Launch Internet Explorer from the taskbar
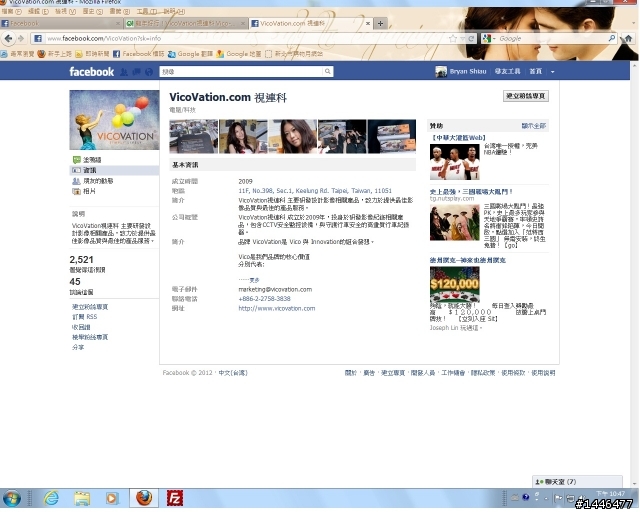Screen dimensions: 640x512 tap(51, 499)
